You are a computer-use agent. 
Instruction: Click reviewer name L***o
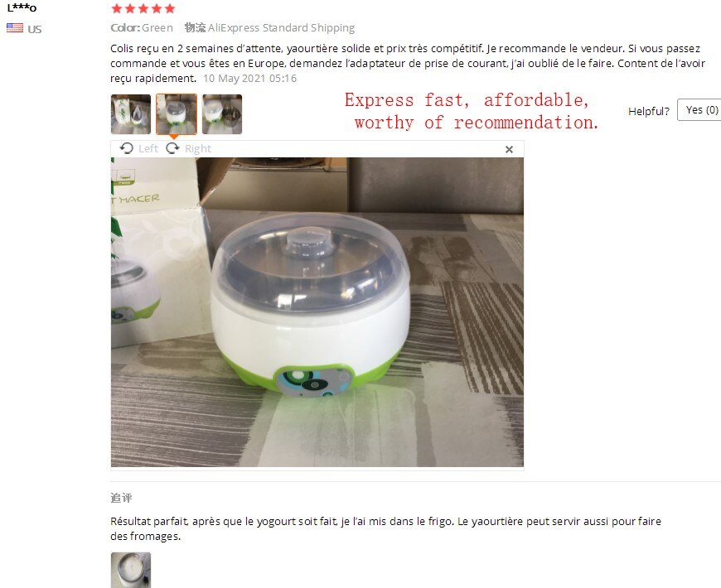click(22, 7)
